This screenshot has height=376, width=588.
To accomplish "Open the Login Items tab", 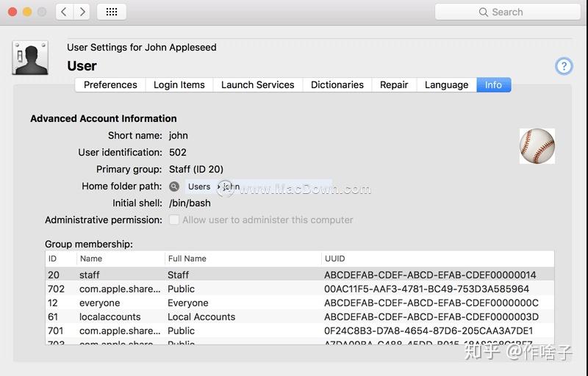I will click(x=179, y=84).
